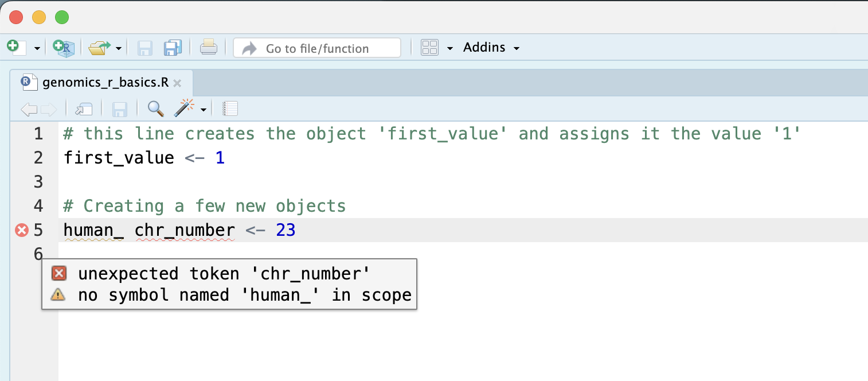The width and height of the screenshot is (868, 381).
Task: Click the code tools magic wand
Action: 185,107
